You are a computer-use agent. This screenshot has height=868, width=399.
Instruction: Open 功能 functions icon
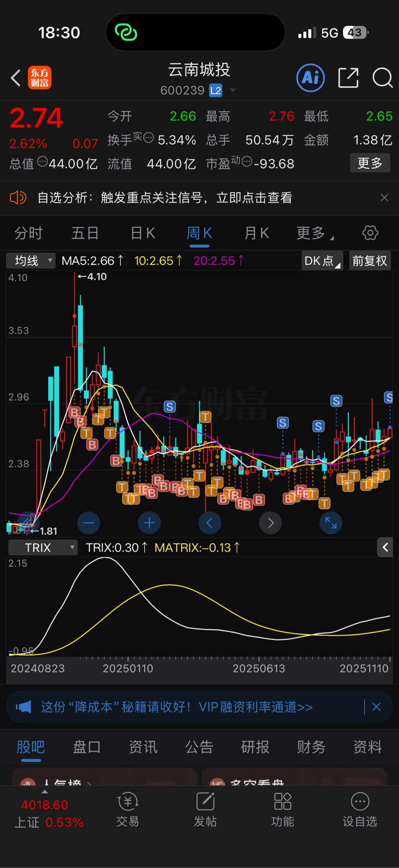click(283, 809)
